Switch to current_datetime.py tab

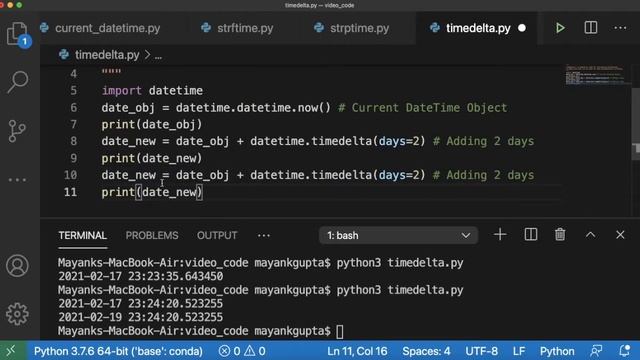pyautogui.click(x=107, y=28)
